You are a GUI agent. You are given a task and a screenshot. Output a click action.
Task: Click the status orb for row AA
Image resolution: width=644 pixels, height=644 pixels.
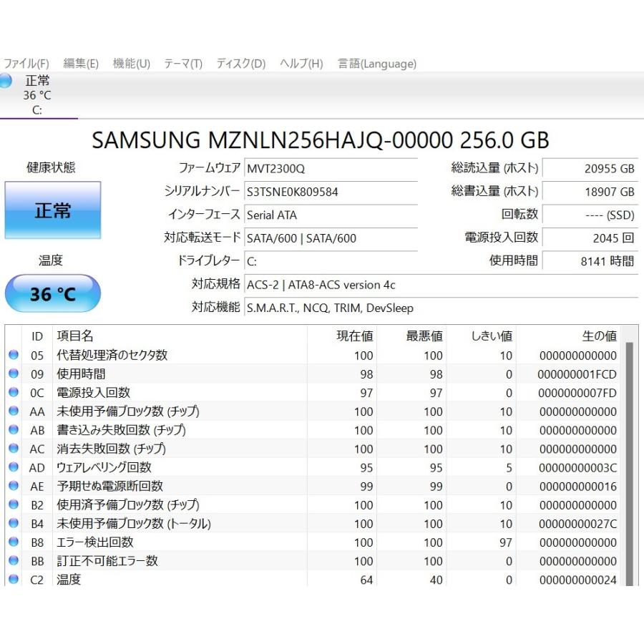tap(14, 411)
